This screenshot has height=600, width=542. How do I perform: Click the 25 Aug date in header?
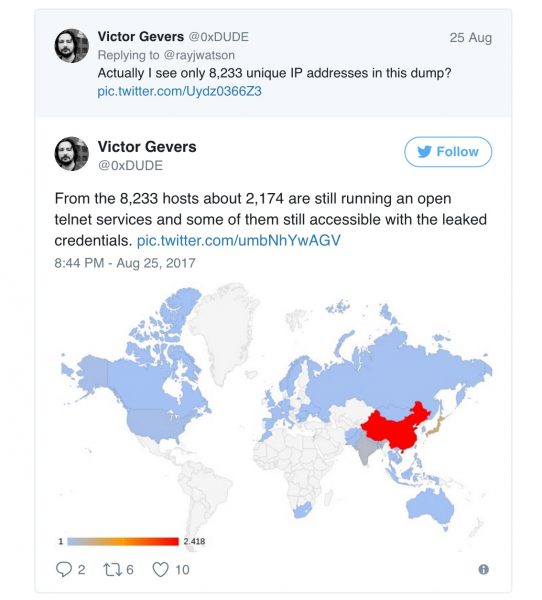[471, 38]
